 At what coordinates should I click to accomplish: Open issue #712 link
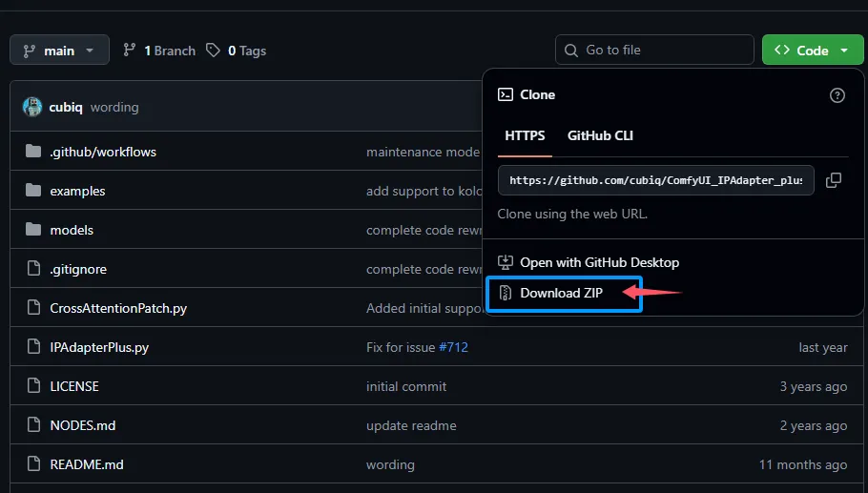[x=453, y=347]
